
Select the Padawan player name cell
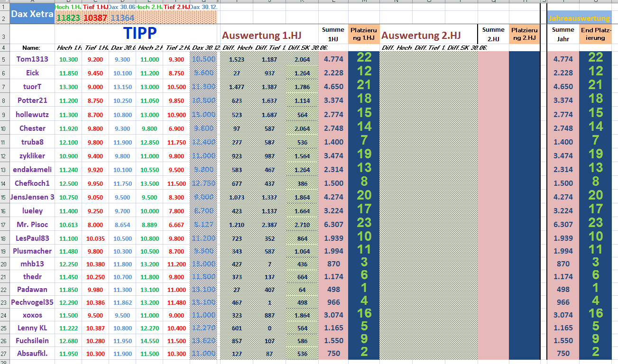coord(31,290)
